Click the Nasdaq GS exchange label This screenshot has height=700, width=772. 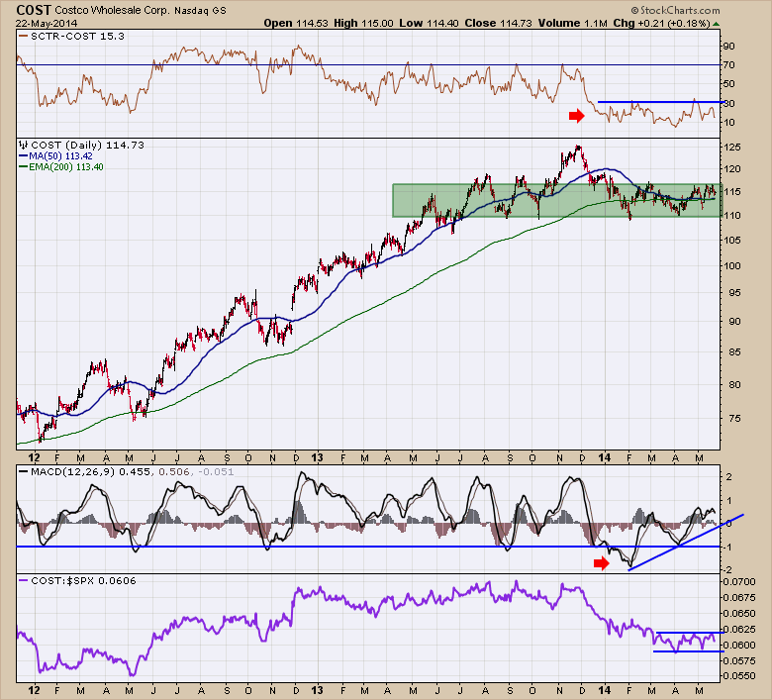click(x=200, y=10)
